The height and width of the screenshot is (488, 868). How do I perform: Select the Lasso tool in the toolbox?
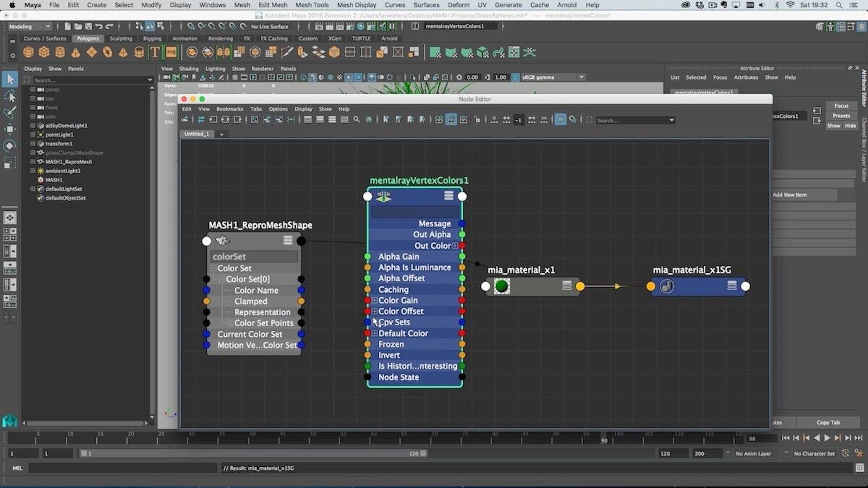(x=10, y=97)
